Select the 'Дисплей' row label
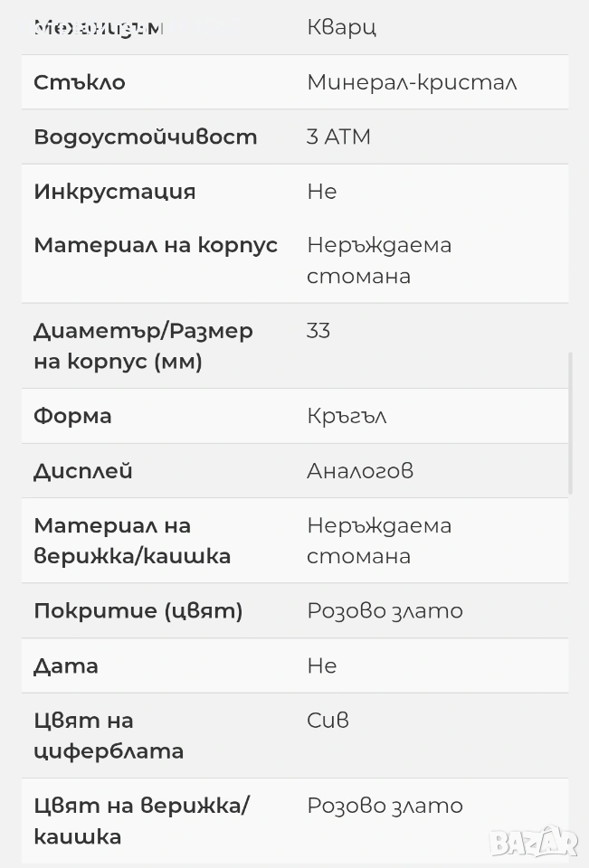 [83, 471]
